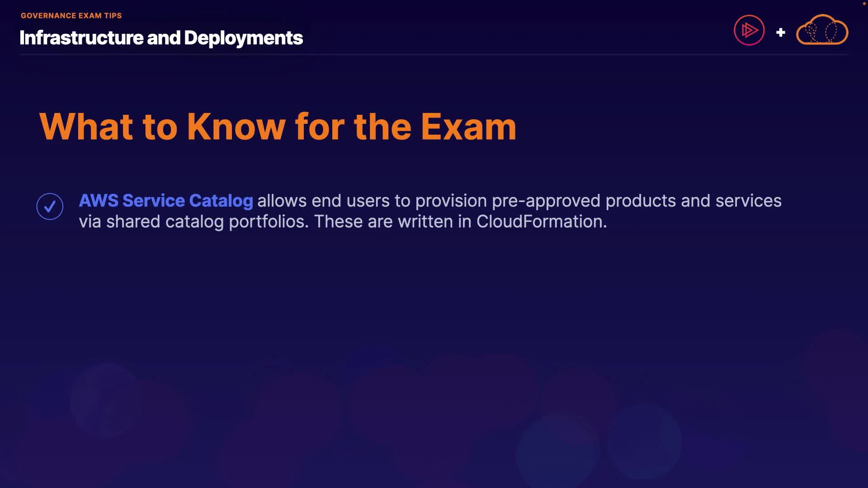The width and height of the screenshot is (868, 488).
Task: Select the blue "AWS Service Catalog" text
Action: click(x=166, y=201)
